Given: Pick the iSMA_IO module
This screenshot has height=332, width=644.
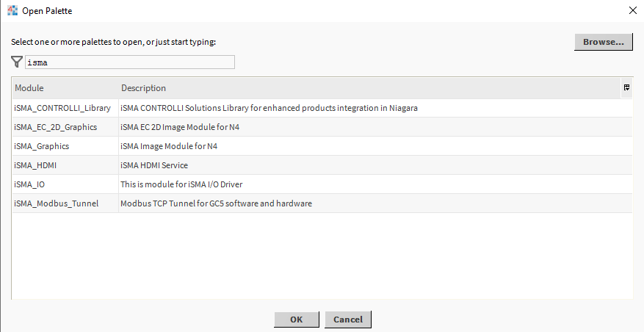Looking at the screenshot, I should [x=29, y=184].
